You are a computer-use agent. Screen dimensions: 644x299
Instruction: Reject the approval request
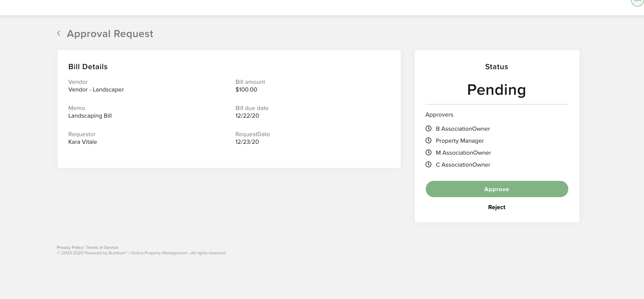496,207
